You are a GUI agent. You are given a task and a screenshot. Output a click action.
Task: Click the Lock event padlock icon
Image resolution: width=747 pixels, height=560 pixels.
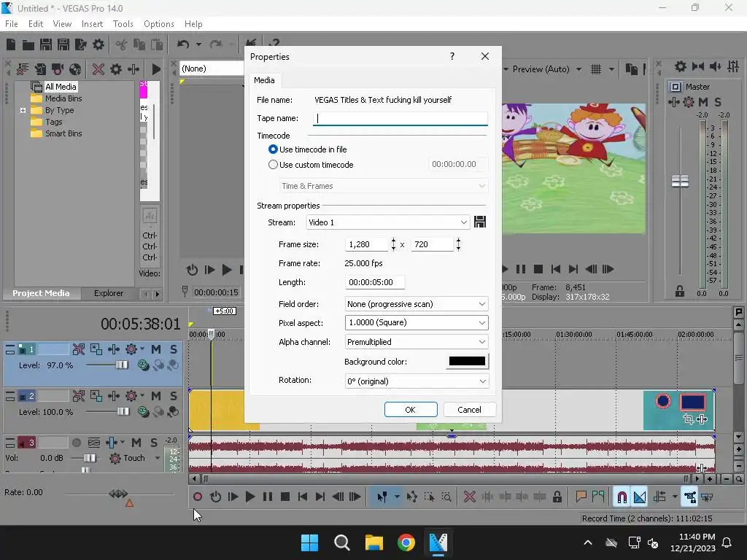click(x=557, y=497)
